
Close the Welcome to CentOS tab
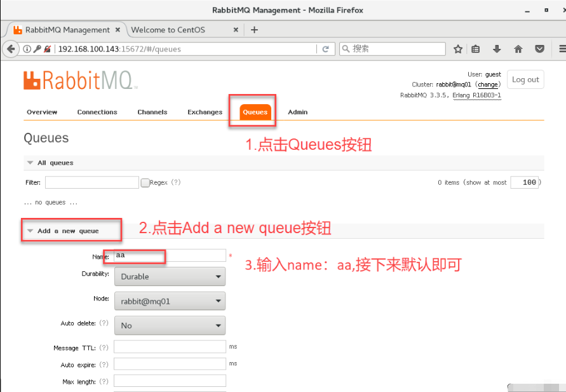[x=236, y=30]
